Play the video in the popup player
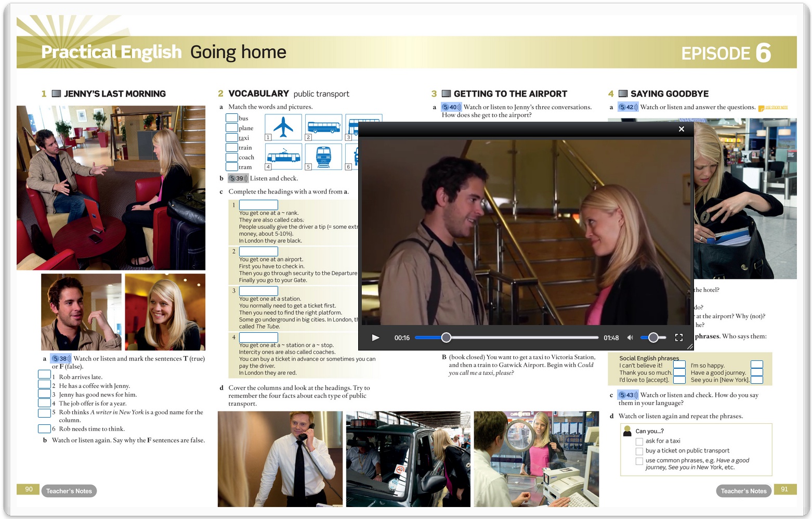The height and width of the screenshot is (519, 812). click(375, 338)
